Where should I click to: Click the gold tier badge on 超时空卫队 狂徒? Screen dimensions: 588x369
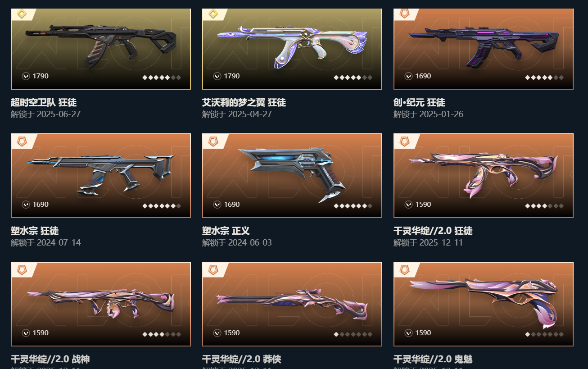(x=22, y=14)
